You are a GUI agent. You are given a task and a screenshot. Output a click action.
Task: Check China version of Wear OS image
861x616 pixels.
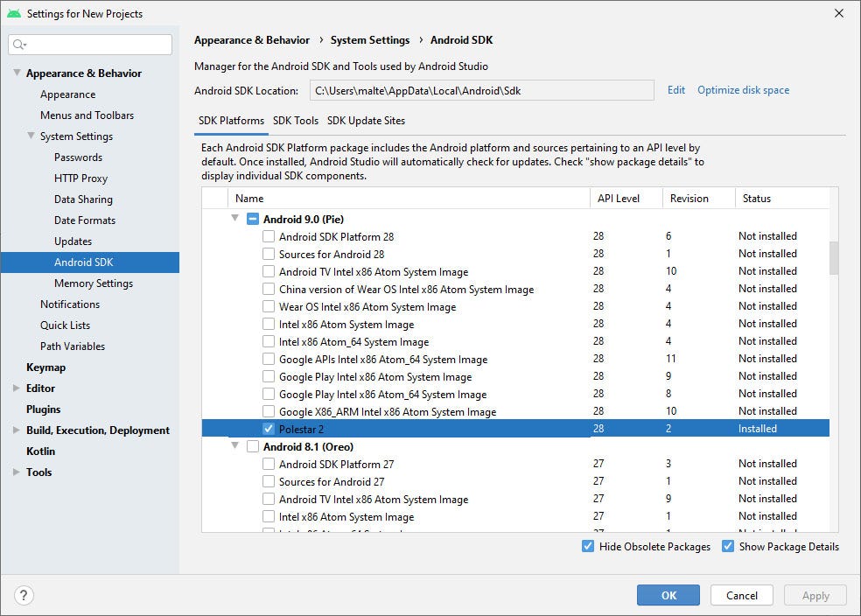point(269,290)
